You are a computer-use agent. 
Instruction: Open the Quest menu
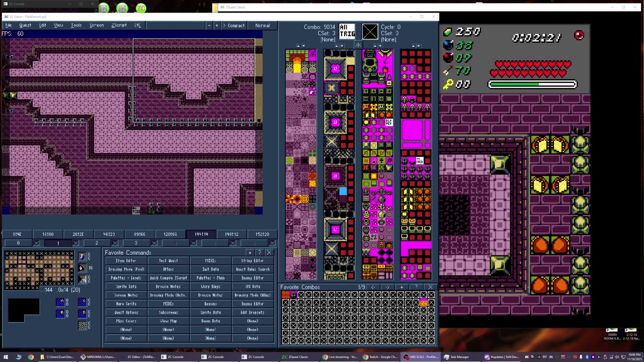click(x=25, y=25)
